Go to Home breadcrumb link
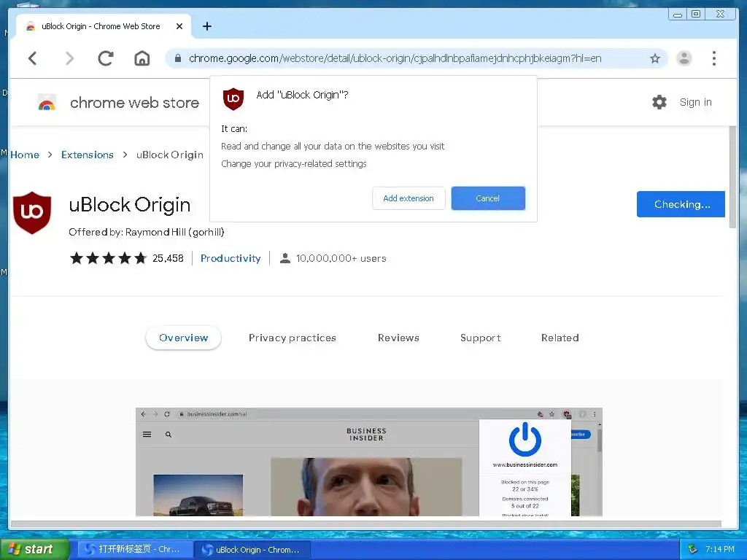This screenshot has width=747, height=560. (x=25, y=155)
